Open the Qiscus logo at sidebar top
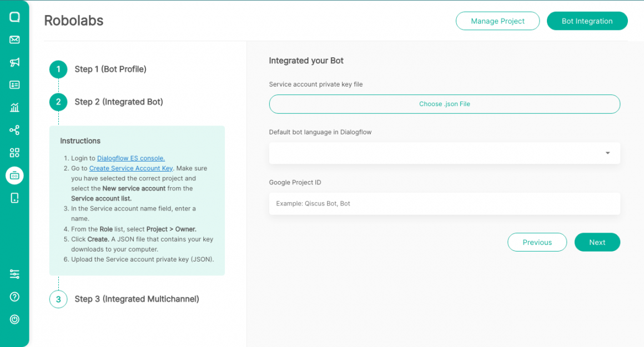The width and height of the screenshot is (644, 347). (14, 17)
